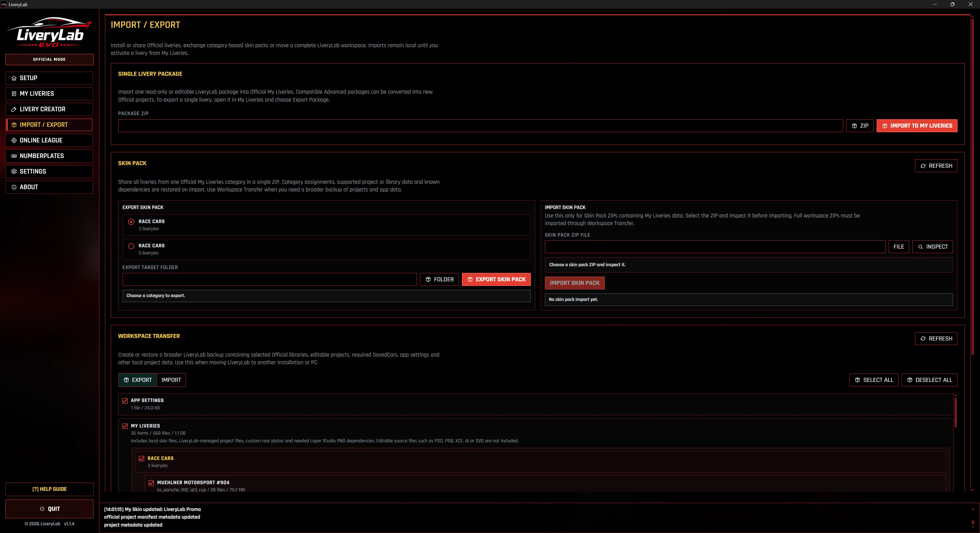Image resolution: width=980 pixels, height=533 pixels.
Task: Click the About info icon
Action: [14, 187]
